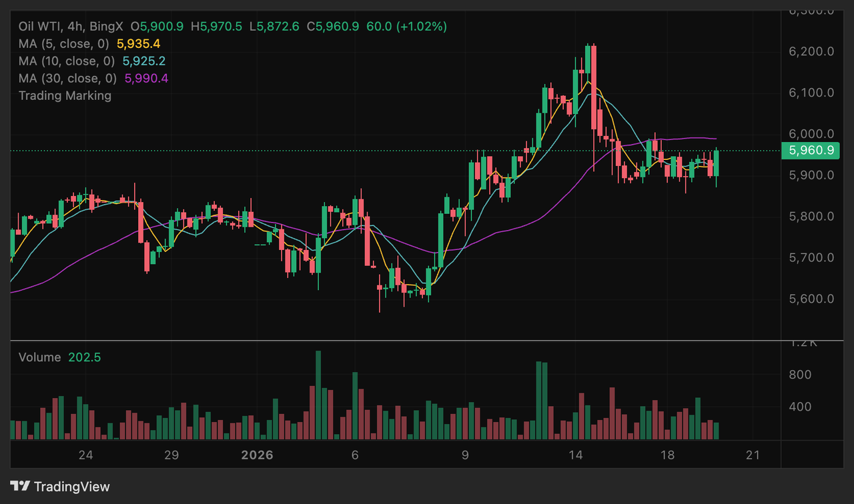Select date label 21 on time axis
Screen dimensions: 854x504
pos(753,455)
